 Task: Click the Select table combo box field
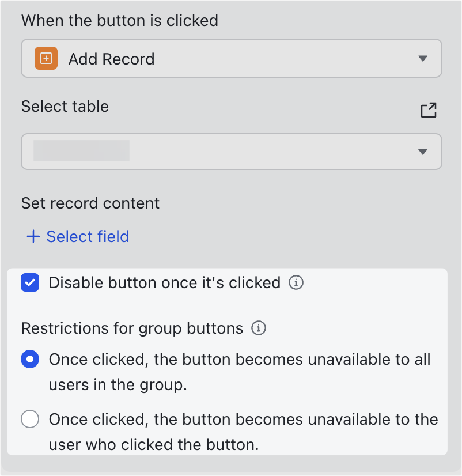[x=231, y=152]
